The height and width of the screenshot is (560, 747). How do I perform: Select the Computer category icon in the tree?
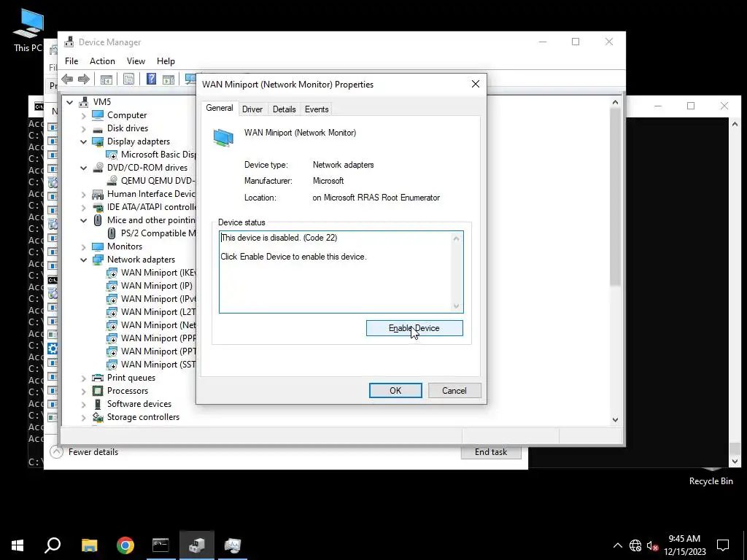(x=98, y=115)
